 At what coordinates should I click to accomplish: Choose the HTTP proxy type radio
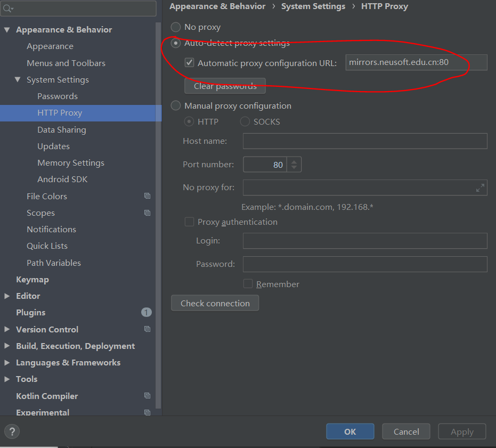pos(189,121)
